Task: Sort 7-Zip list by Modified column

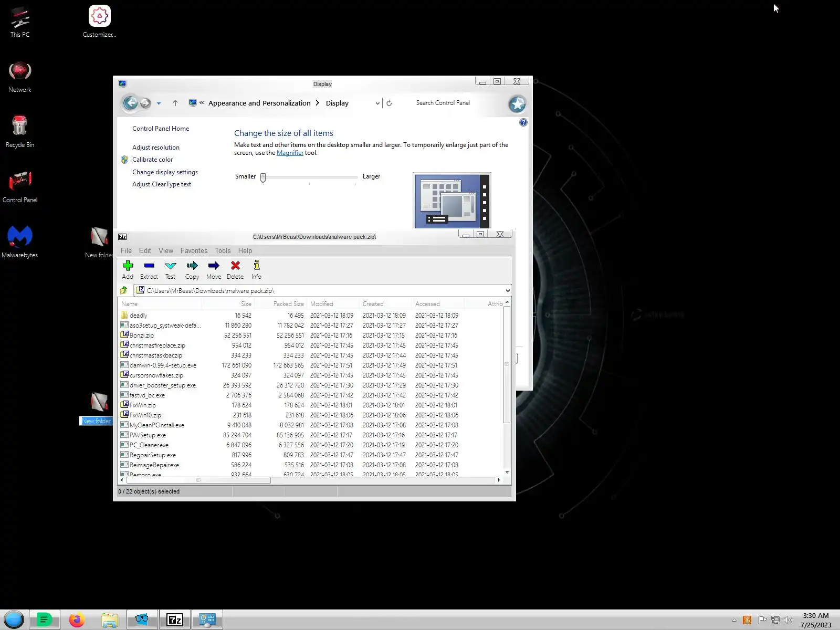Action: click(x=333, y=303)
